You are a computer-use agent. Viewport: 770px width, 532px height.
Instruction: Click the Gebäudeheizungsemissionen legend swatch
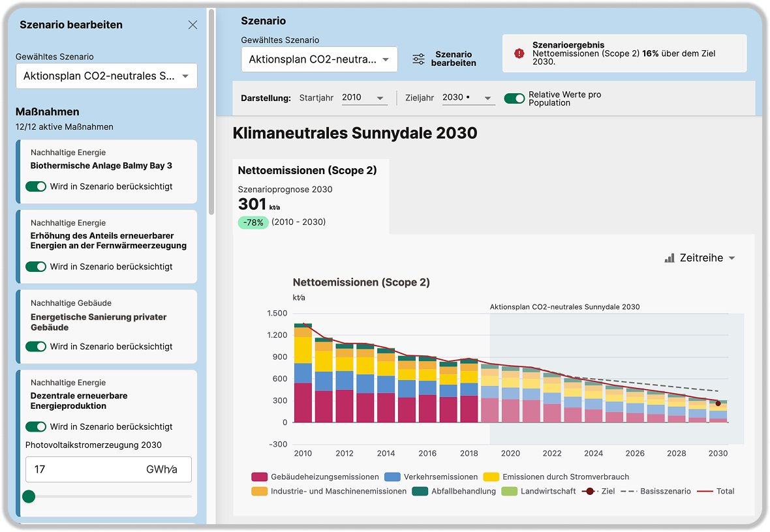(259, 477)
